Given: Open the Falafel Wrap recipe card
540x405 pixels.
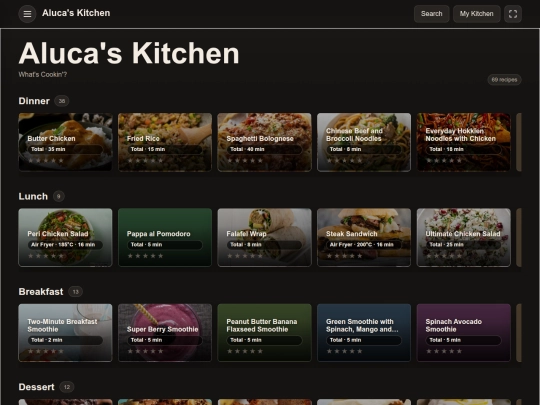Looking at the screenshot, I should click(x=264, y=237).
